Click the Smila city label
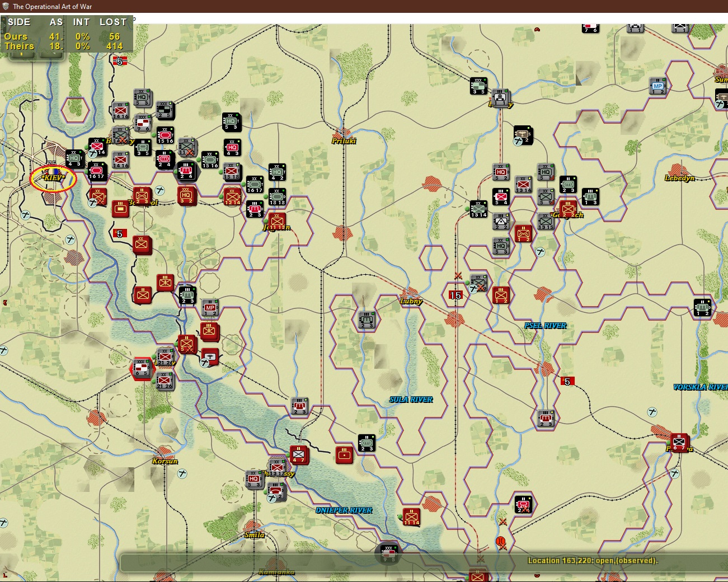The width and height of the screenshot is (728, 582). [x=255, y=534]
